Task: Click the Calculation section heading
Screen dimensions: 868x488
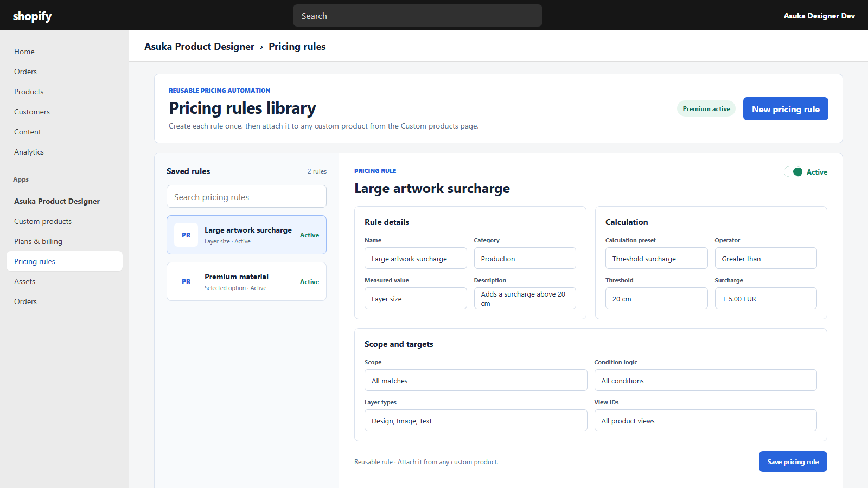Action: [627, 222]
